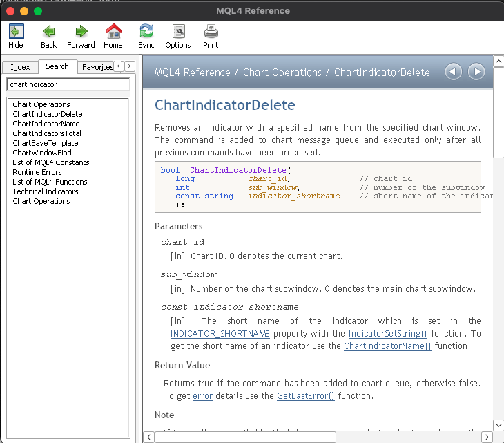Switch to the Index tab
This screenshot has width=504, height=443.
point(20,67)
